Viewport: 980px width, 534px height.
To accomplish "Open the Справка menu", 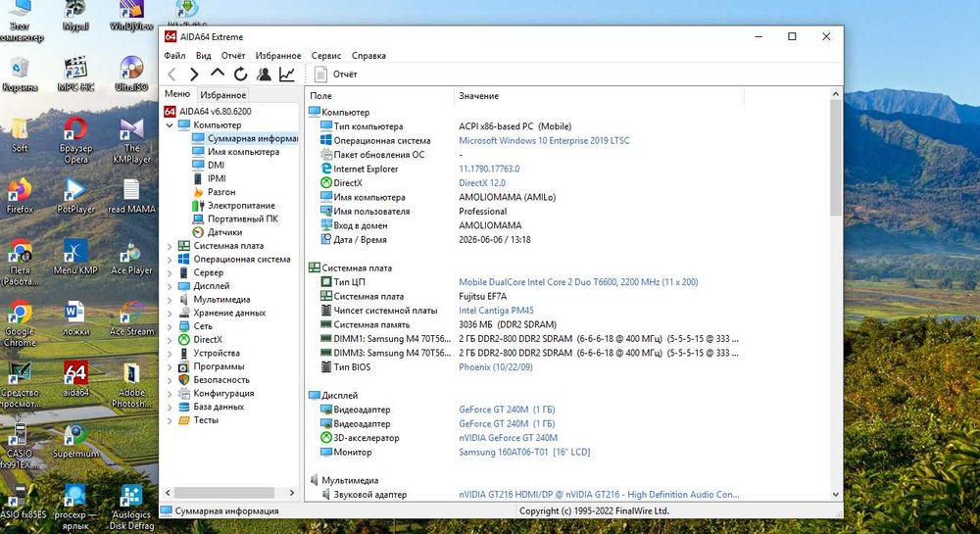I will 368,56.
